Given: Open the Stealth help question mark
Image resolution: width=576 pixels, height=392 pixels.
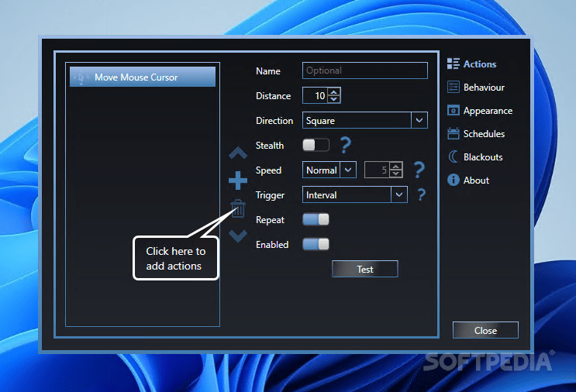Looking at the screenshot, I should pyautogui.click(x=345, y=145).
